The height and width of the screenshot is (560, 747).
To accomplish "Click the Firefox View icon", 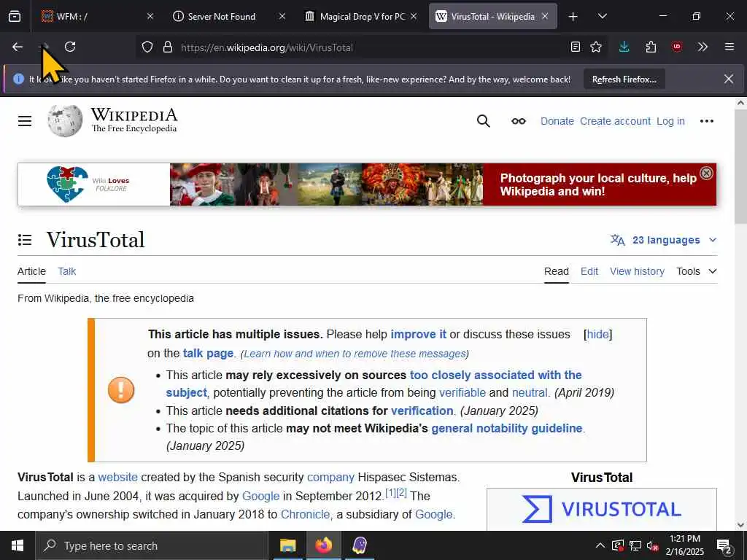I will click(x=15, y=16).
